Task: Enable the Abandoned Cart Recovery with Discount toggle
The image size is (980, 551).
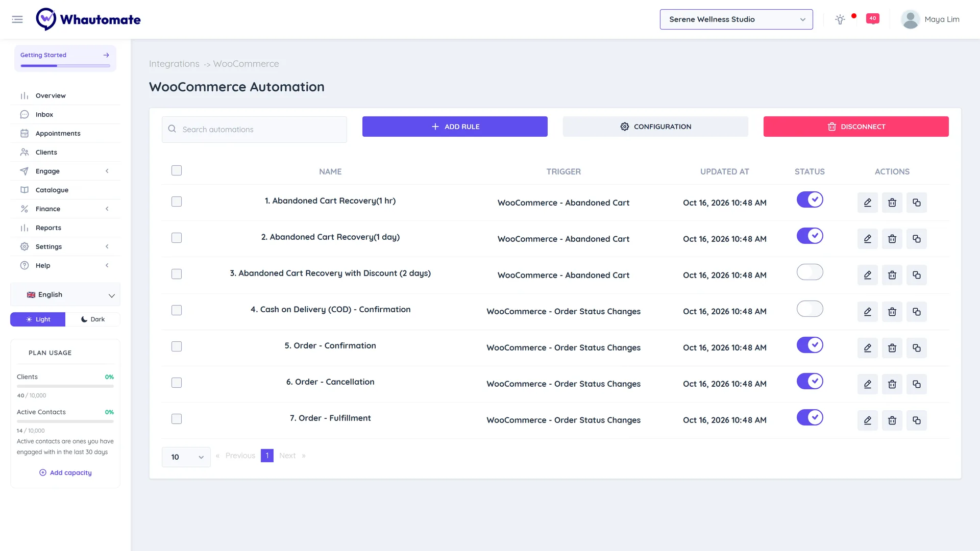Action: [x=810, y=272]
